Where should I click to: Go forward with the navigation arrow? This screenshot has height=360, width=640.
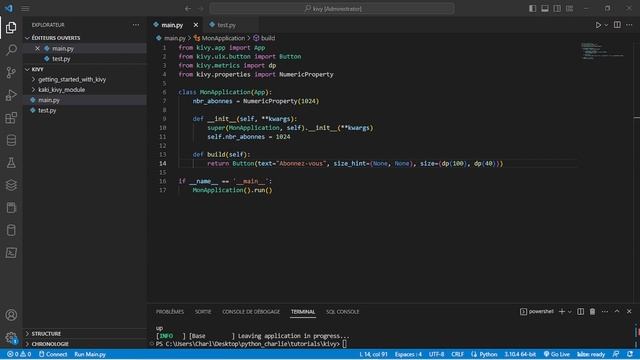[200, 9]
